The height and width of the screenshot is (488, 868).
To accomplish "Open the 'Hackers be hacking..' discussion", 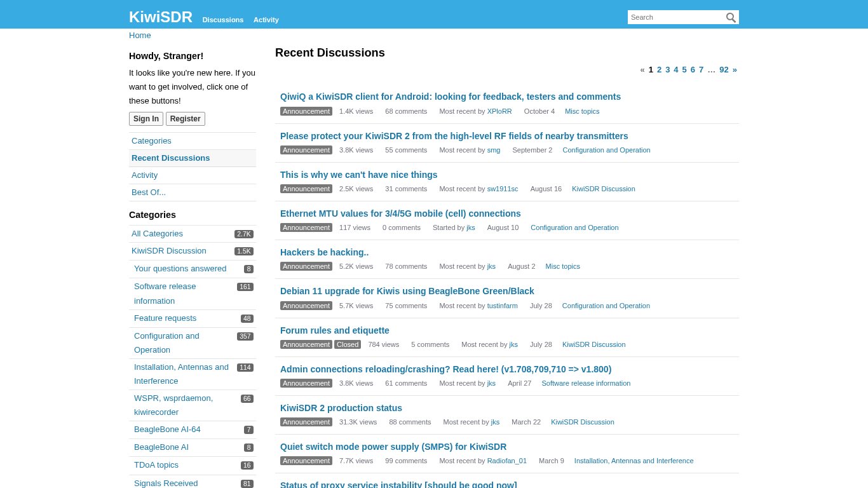I will pos(325,252).
